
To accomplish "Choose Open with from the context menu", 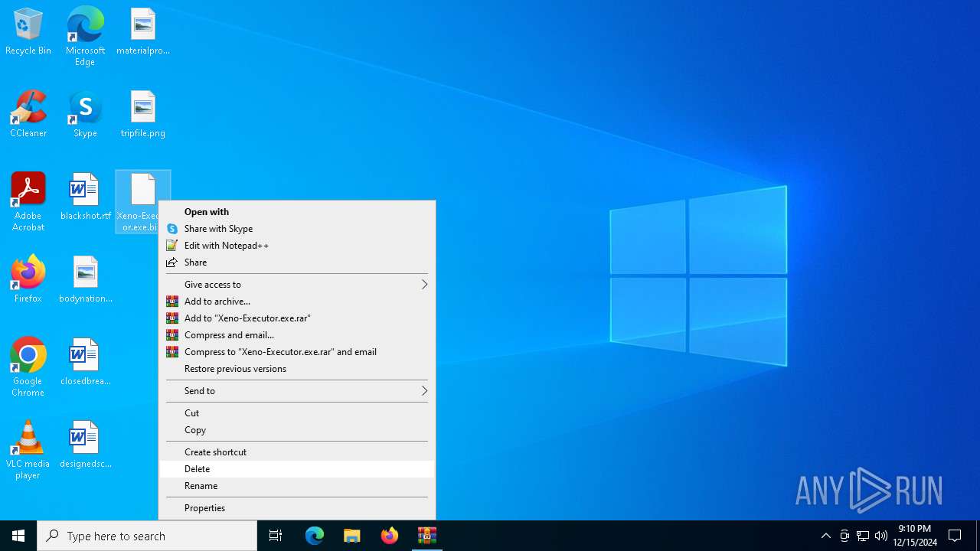I will click(297, 212).
